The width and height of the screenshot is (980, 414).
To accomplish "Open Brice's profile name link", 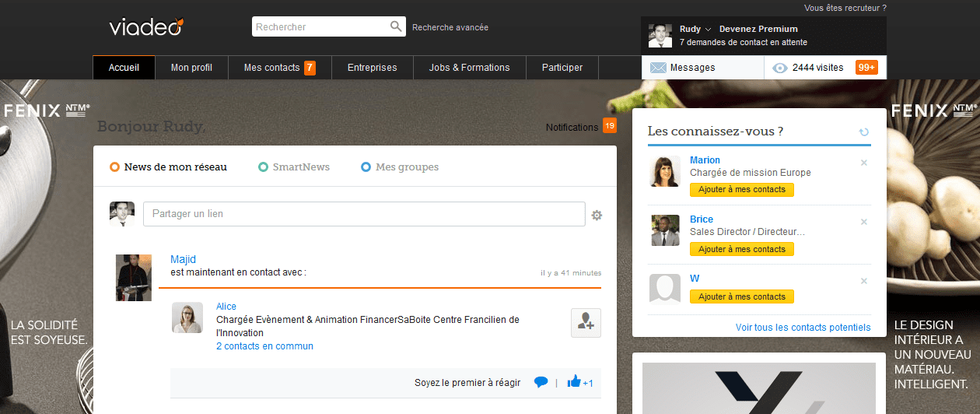I will [x=702, y=219].
